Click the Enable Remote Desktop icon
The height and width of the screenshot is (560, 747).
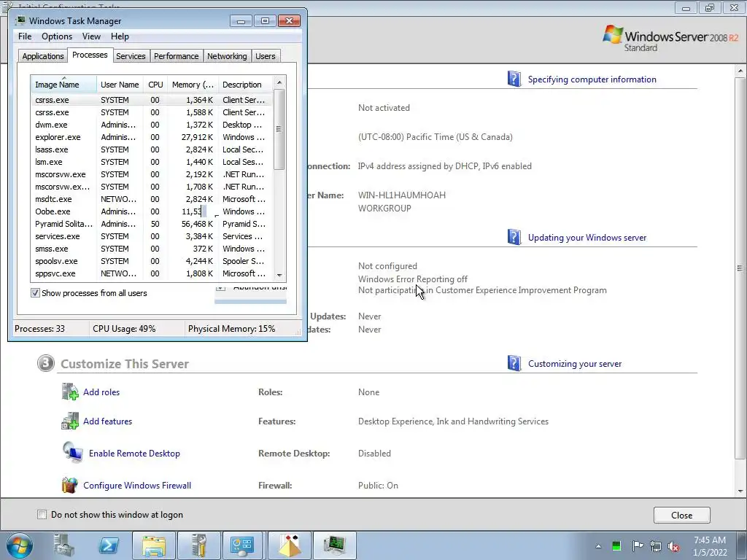[72, 452]
